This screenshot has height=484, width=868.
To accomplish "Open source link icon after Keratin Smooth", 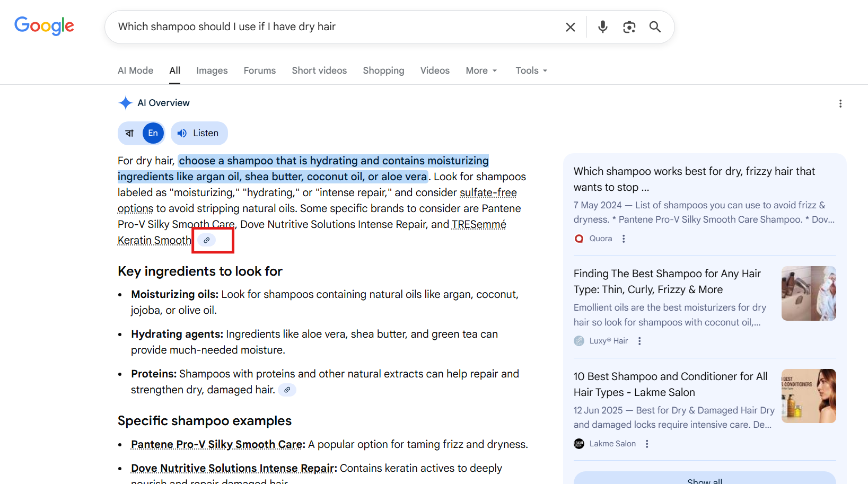I will (x=207, y=240).
